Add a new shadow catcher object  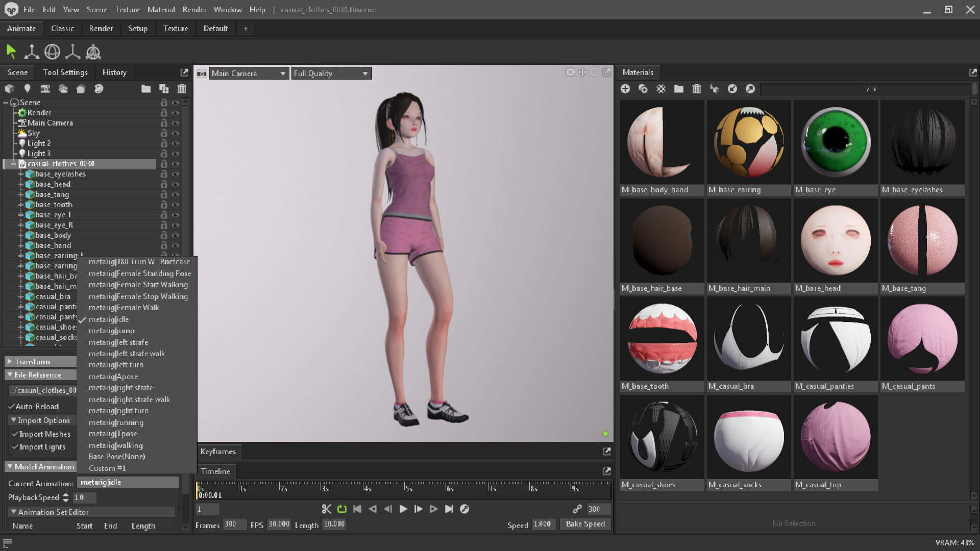coord(81,89)
